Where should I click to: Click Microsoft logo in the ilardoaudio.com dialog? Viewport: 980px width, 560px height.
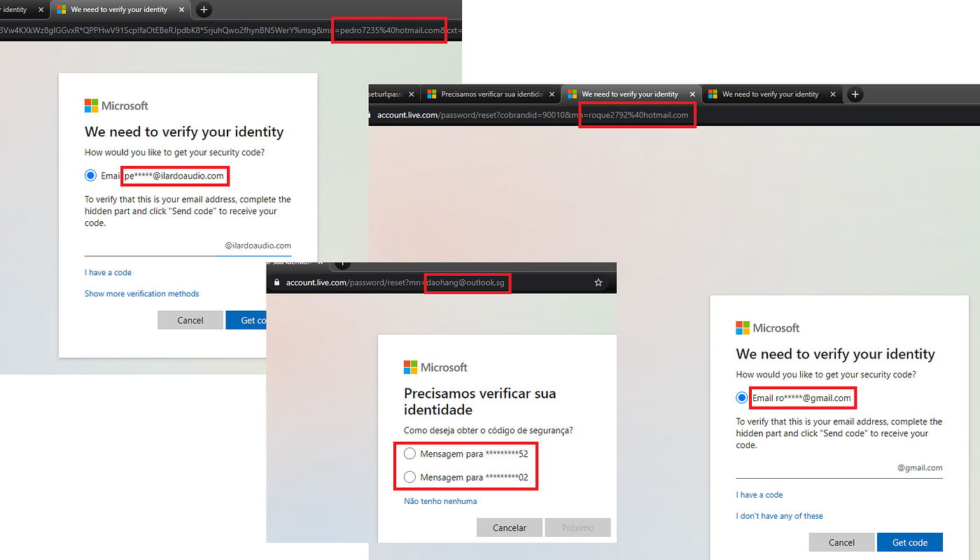click(116, 106)
